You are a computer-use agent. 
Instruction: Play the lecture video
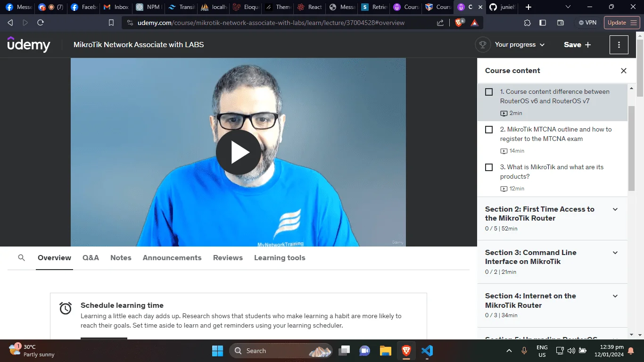pyautogui.click(x=239, y=152)
